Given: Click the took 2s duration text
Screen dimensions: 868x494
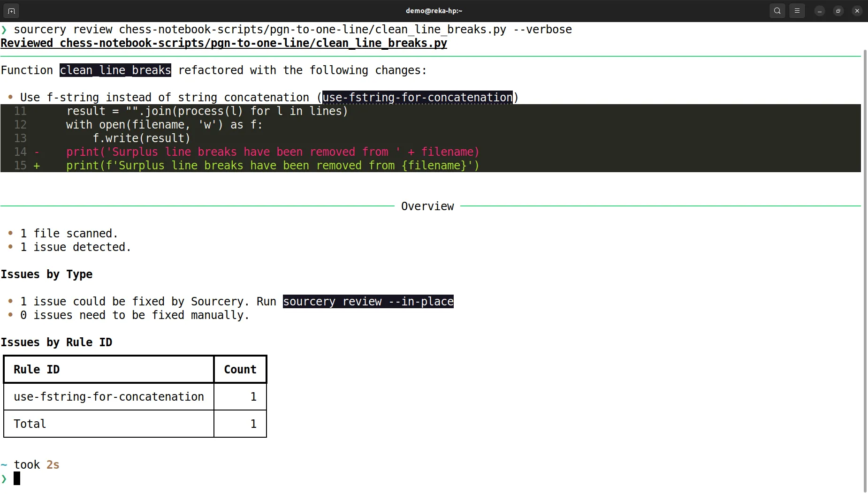Looking at the screenshot, I should pos(36,464).
